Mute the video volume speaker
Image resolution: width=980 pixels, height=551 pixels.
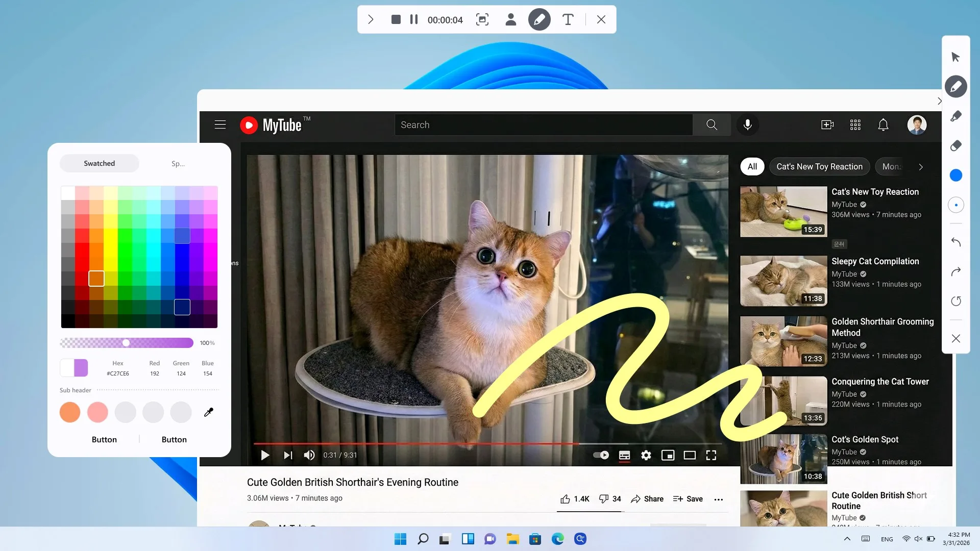coord(309,455)
